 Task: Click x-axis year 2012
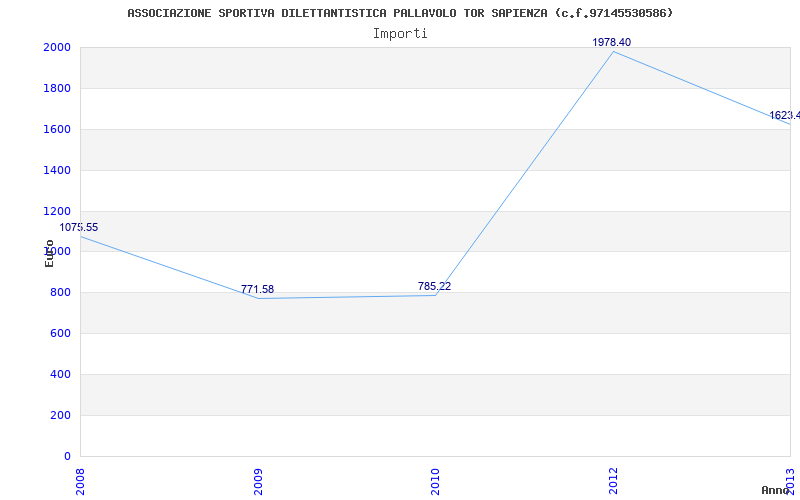613,482
